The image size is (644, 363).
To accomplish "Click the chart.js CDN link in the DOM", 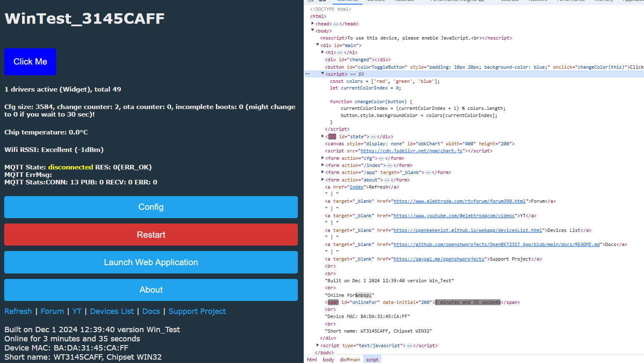I will pyautogui.click(x=411, y=150).
